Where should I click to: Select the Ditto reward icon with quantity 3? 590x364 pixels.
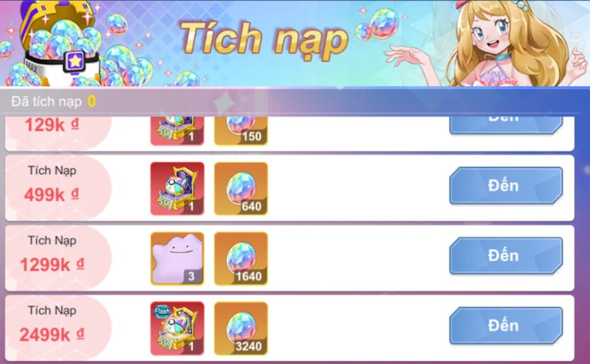tap(177, 259)
